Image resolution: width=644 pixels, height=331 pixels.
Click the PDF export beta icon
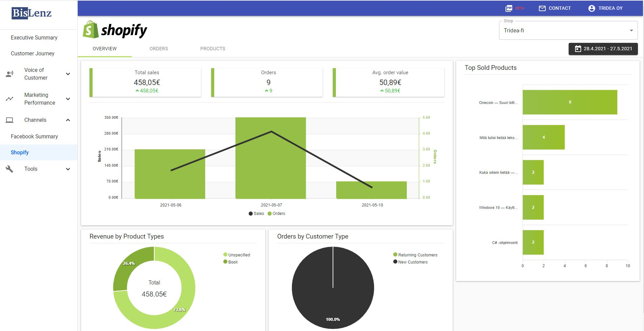(509, 8)
